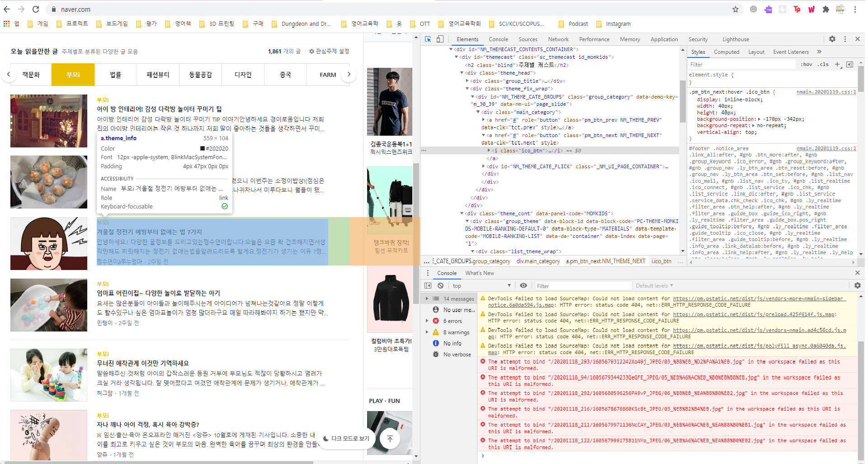
Task: Collapse the NM_THEMECAST_CONTENTS_CONTAINER node
Action: pos(451,49)
